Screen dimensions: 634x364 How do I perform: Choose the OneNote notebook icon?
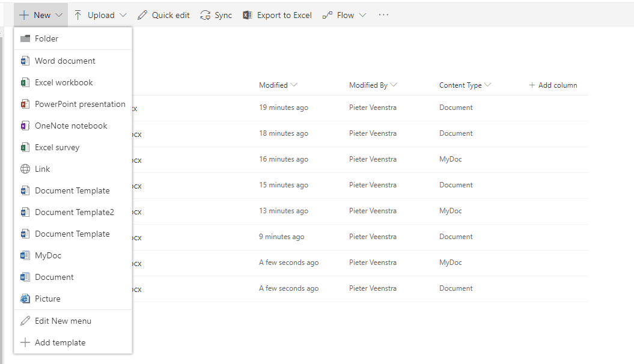tap(25, 126)
